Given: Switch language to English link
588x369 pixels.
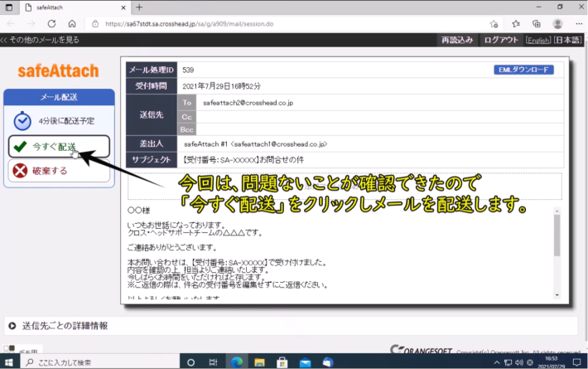Looking at the screenshot, I should click(x=538, y=40).
